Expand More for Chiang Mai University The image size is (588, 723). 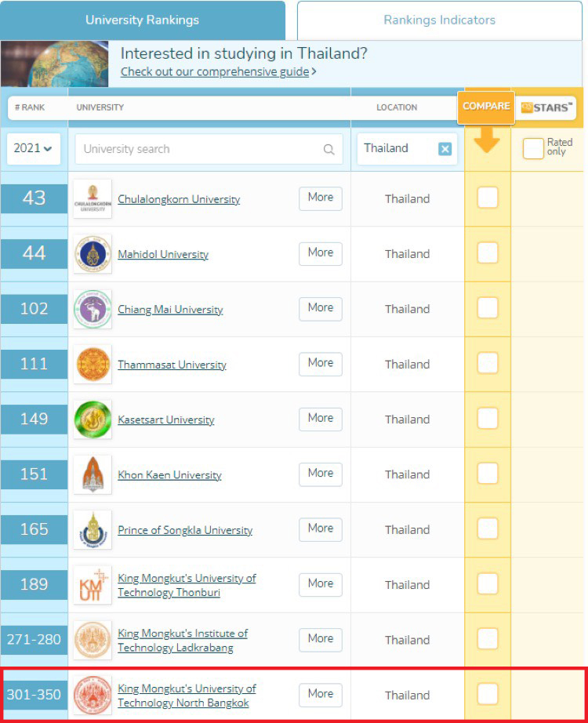pos(321,309)
